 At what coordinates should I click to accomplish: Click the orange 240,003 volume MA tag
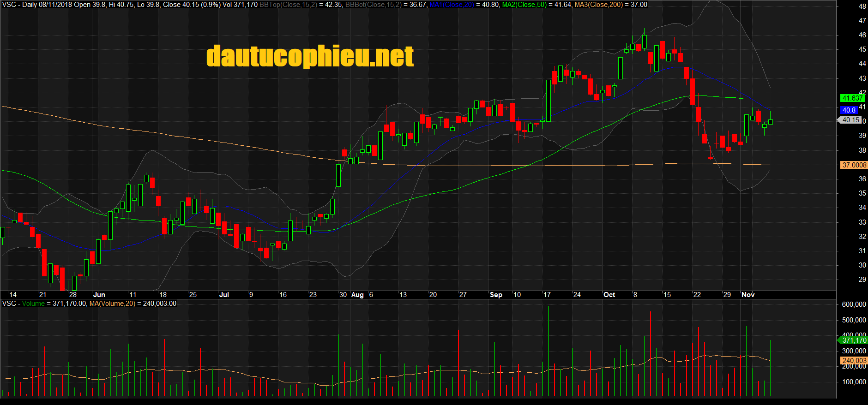click(854, 361)
